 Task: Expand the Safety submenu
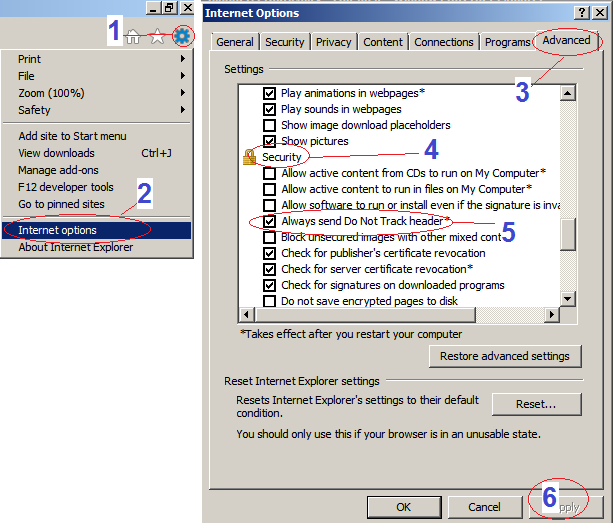pyautogui.click(x=97, y=110)
